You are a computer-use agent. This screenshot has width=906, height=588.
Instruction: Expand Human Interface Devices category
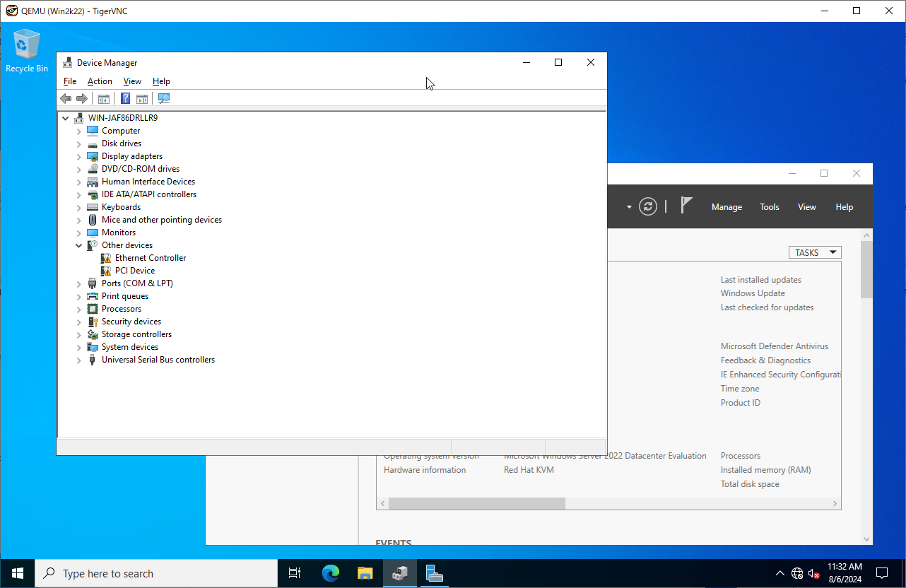point(79,182)
